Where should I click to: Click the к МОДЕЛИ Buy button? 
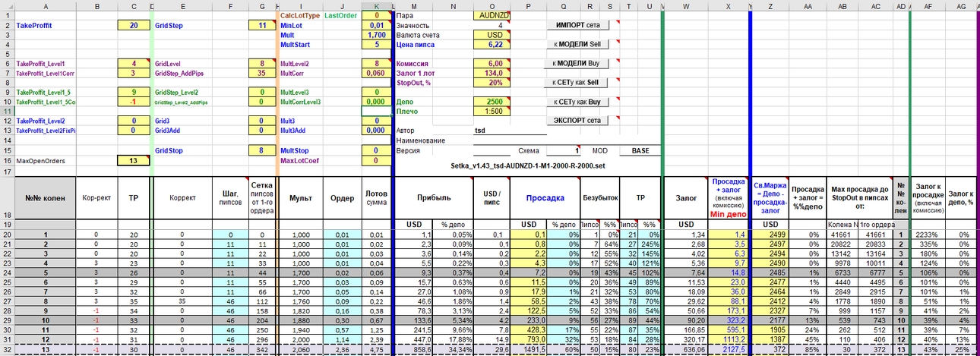tap(577, 63)
